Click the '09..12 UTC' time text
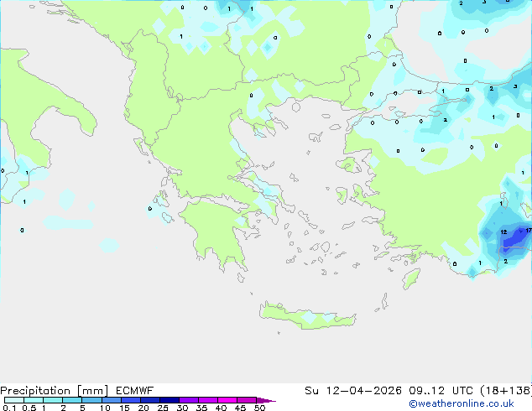 pos(441,391)
